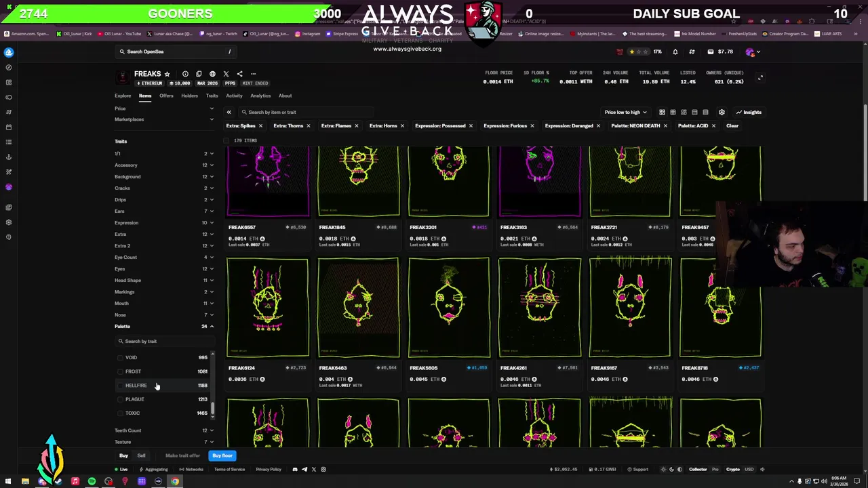Screen dimensions: 868x488
Task: Focus the Search by trait field under Palette
Action: pos(164,341)
